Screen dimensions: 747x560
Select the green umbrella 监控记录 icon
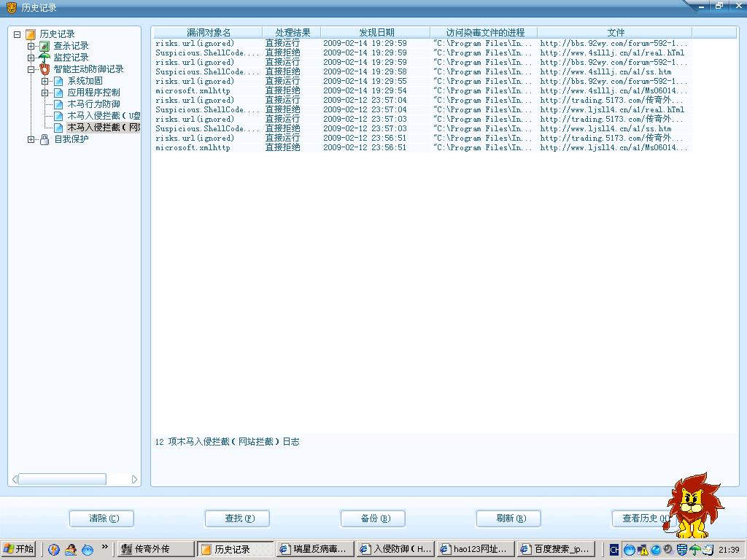(x=44, y=58)
